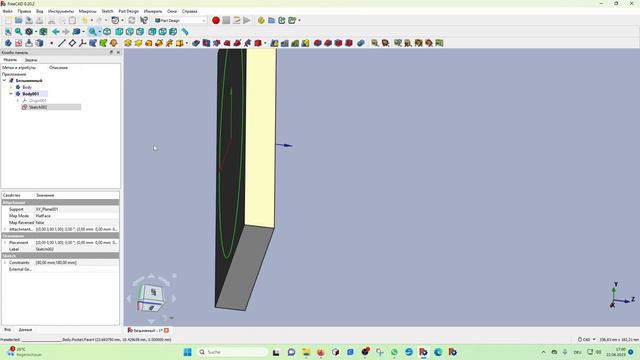Click the datum plane diamond icon
Image resolution: width=640 pixels, height=360 pixels.
72,43
